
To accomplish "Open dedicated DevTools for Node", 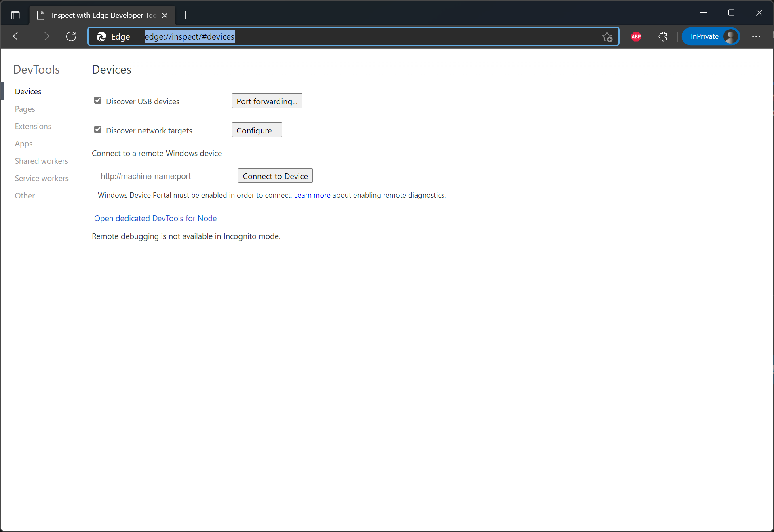I will [x=155, y=218].
